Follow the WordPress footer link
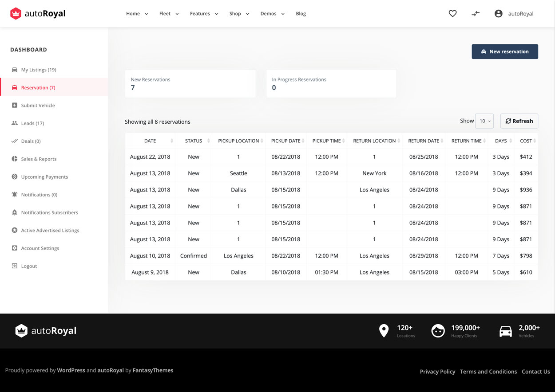 (71, 370)
